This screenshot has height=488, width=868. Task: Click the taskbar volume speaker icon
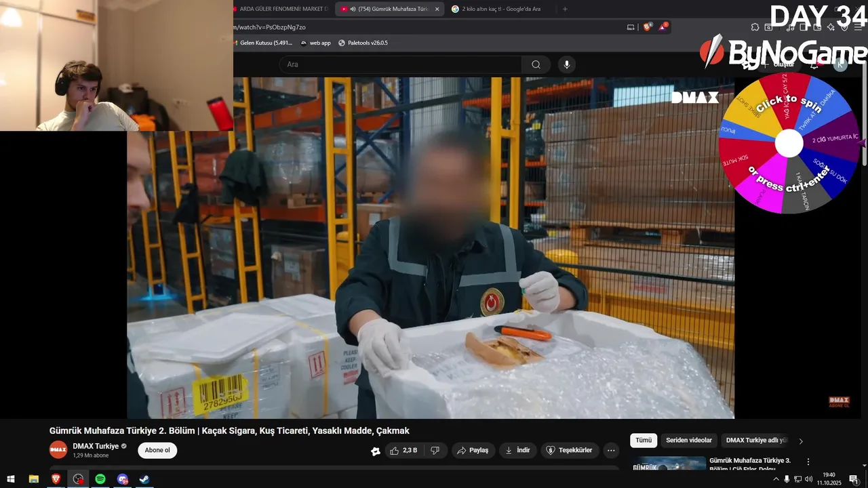(x=808, y=479)
